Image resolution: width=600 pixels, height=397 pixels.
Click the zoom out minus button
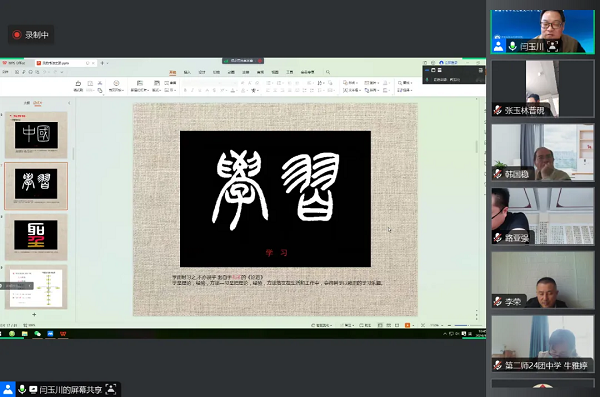click(450, 325)
